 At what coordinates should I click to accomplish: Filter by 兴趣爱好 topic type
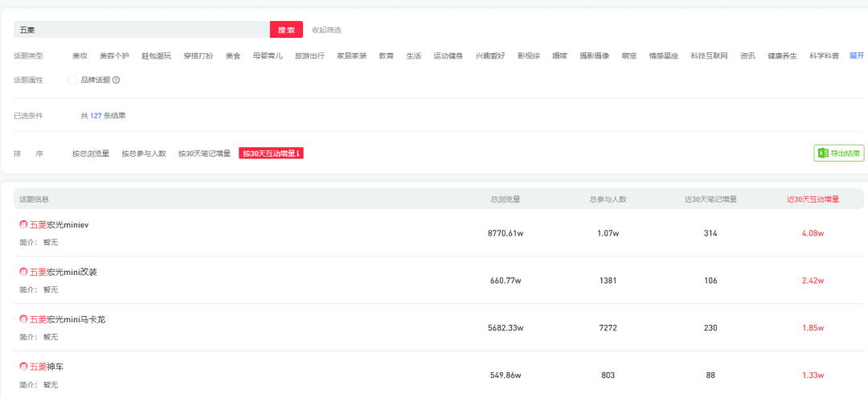point(490,56)
